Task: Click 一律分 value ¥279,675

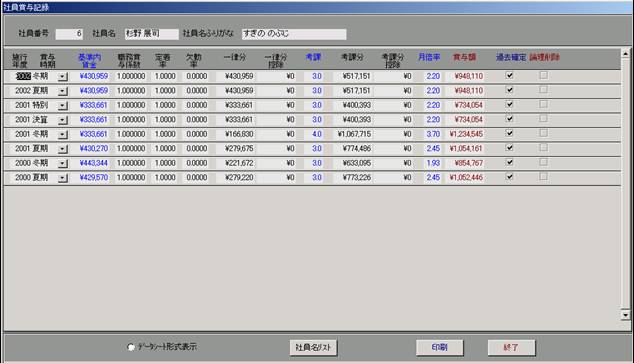Action: coord(239,148)
